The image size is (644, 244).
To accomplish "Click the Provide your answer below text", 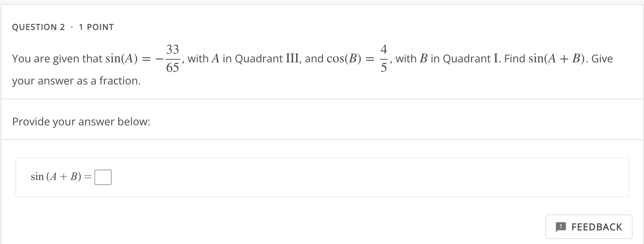I will click(x=81, y=121).
